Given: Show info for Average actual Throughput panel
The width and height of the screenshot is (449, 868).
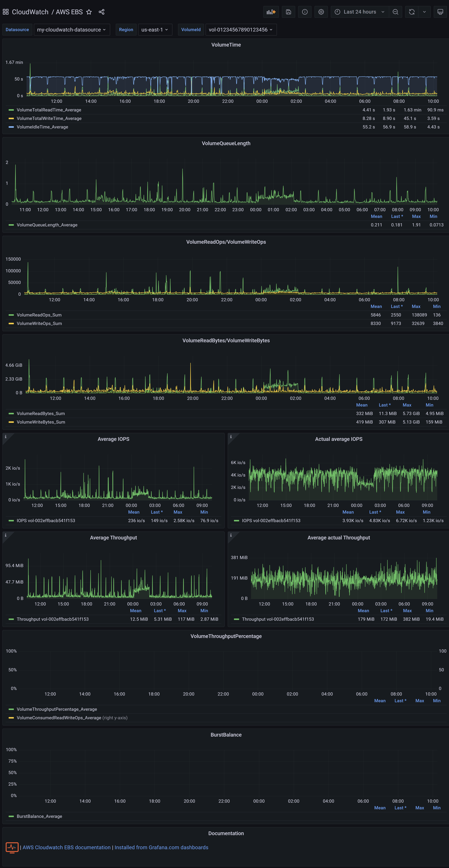Looking at the screenshot, I should [231, 535].
